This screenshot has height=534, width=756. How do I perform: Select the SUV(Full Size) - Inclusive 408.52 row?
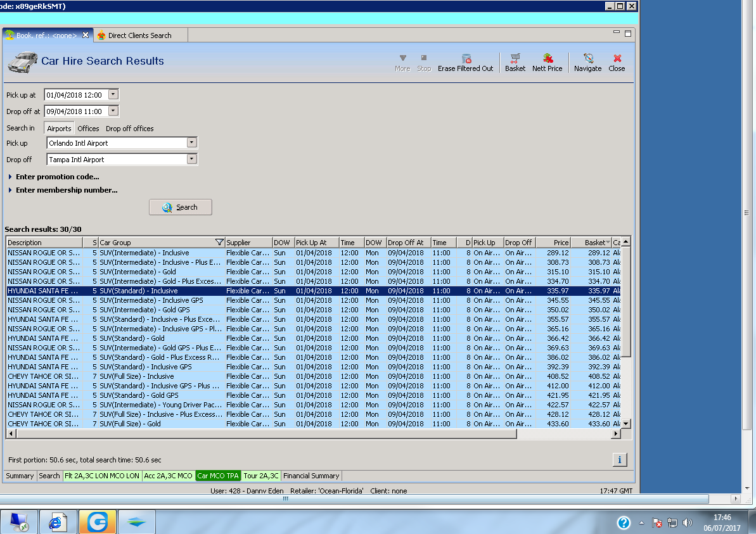pyautogui.click(x=314, y=376)
